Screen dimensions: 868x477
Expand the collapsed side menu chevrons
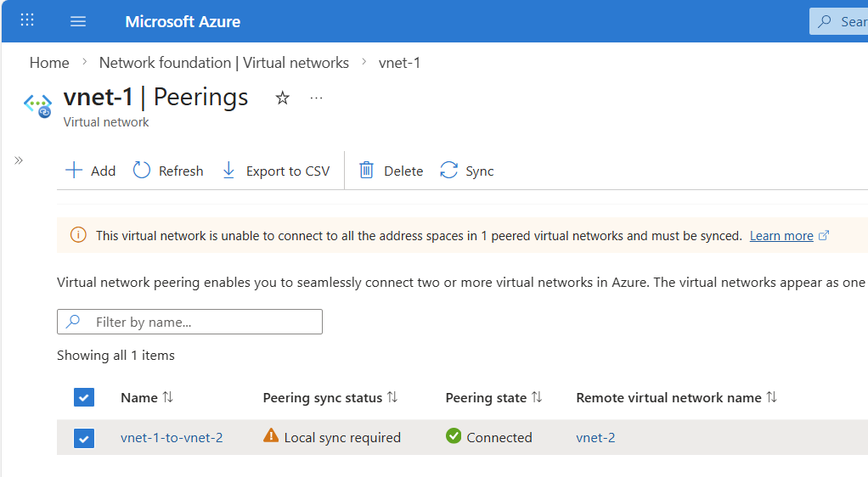pos(19,160)
